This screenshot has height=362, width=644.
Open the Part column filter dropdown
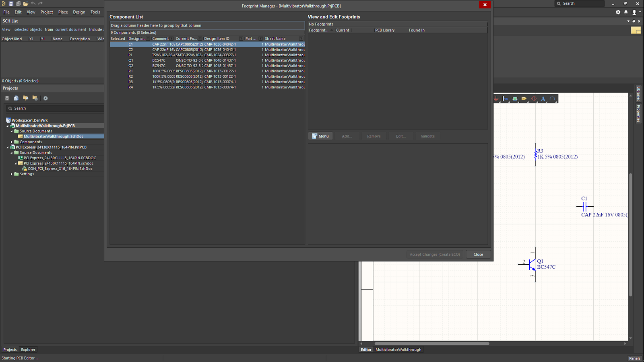tap(260, 39)
